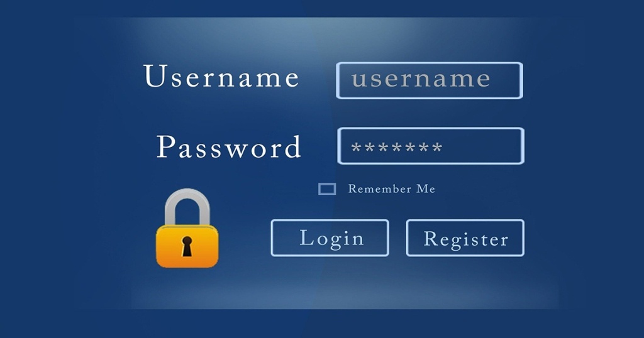Select the word "Register" inside its button
Screen dimensions: 644x338
pyautogui.click(x=466, y=239)
